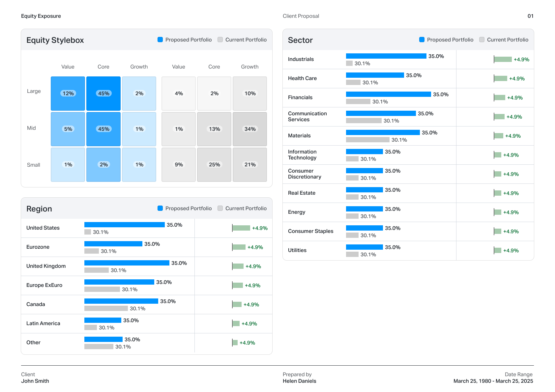Toggle the Mid Core 45% stylebox cell

pos(103,129)
